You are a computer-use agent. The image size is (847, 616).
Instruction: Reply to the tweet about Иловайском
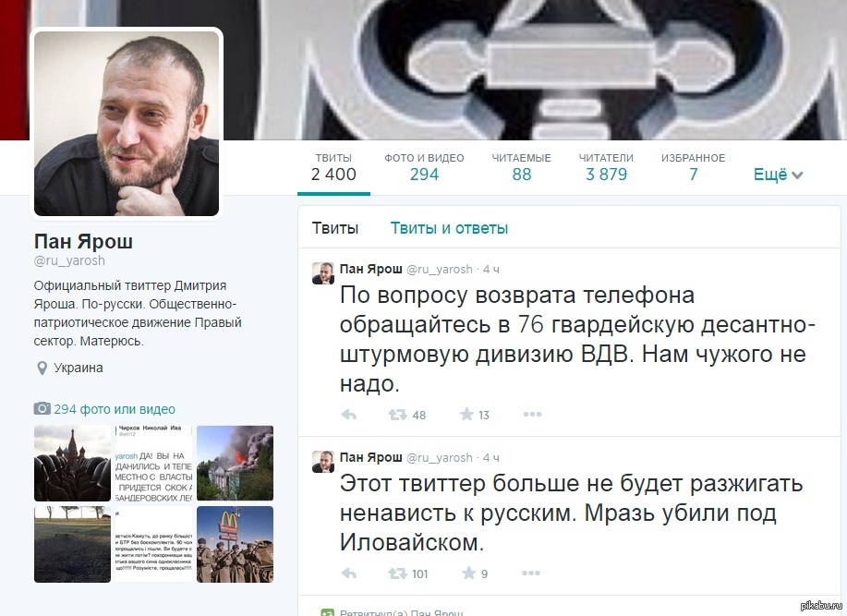point(349,574)
